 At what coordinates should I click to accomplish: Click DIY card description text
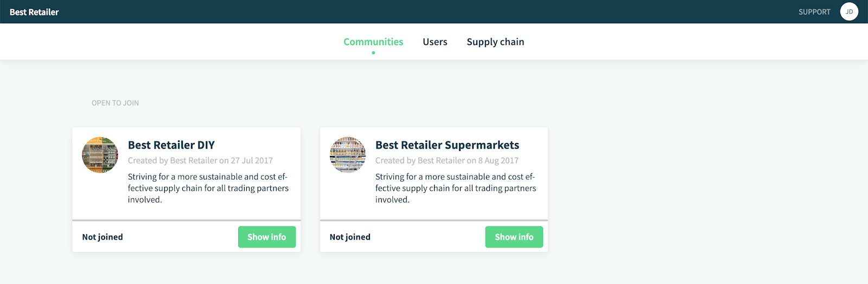208,188
